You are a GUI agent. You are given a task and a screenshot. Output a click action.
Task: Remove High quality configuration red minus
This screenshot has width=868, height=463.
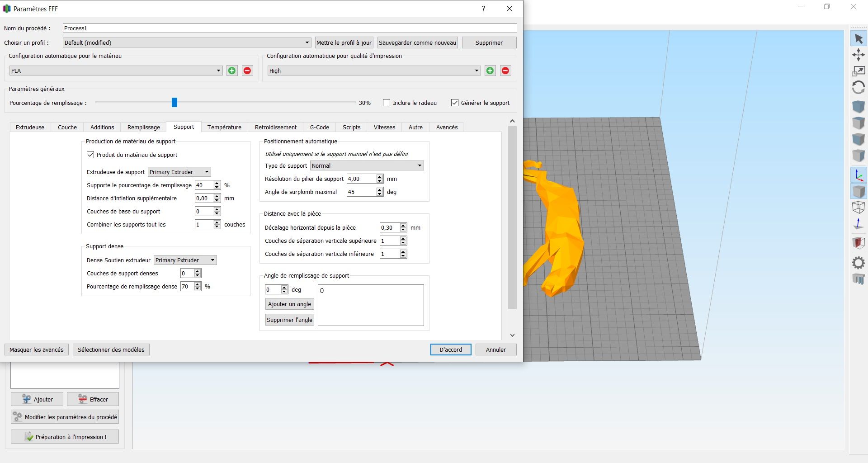coord(505,71)
